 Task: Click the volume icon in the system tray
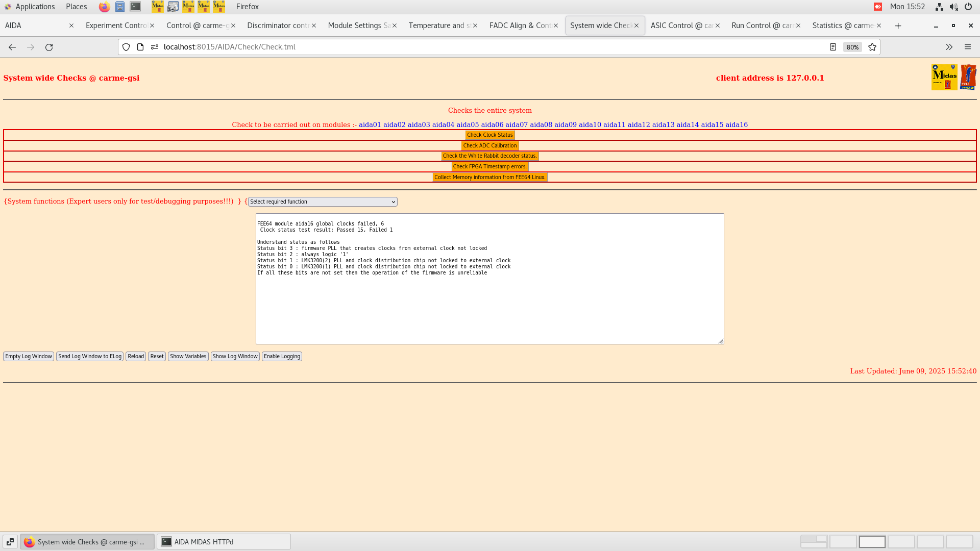click(953, 7)
